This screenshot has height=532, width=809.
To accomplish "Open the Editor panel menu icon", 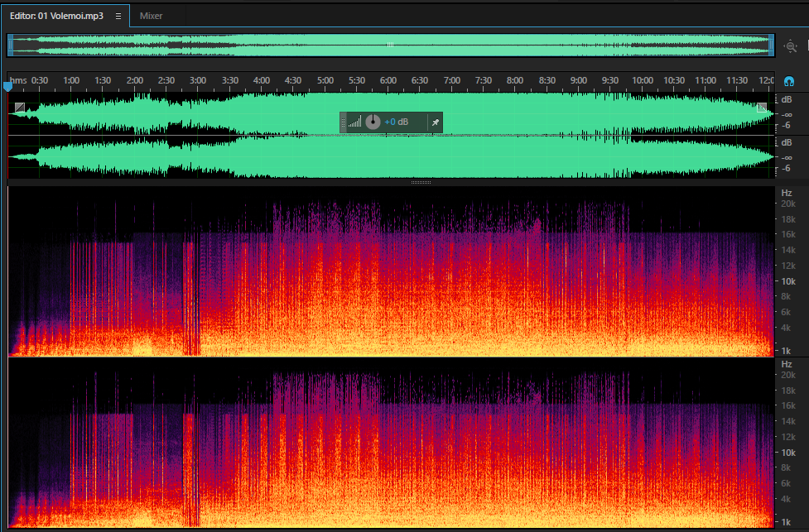I will (x=118, y=16).
